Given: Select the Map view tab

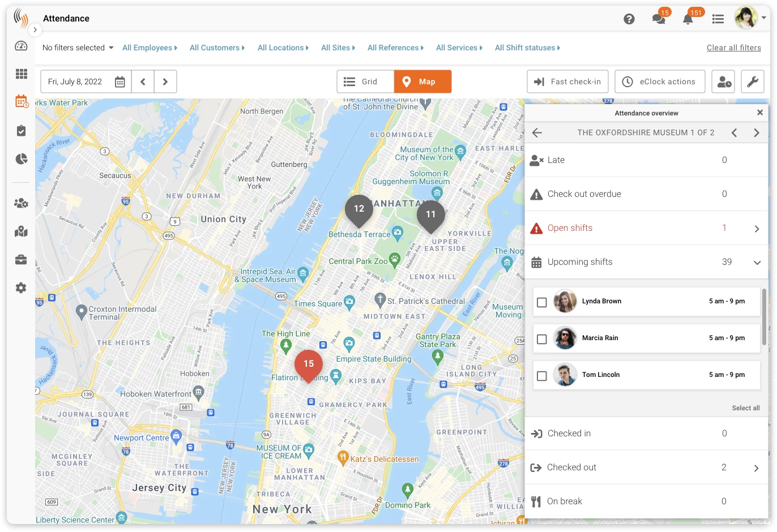Looking at the screenshot, I should [x=422, y=81].
